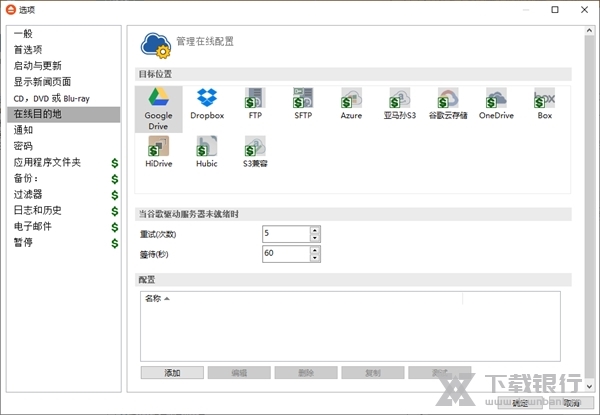The height and width of the screenshot is (415, 600).
Task: Go to 启动与更新 settings
Action: pyautogui.click(x=64, y=66)
